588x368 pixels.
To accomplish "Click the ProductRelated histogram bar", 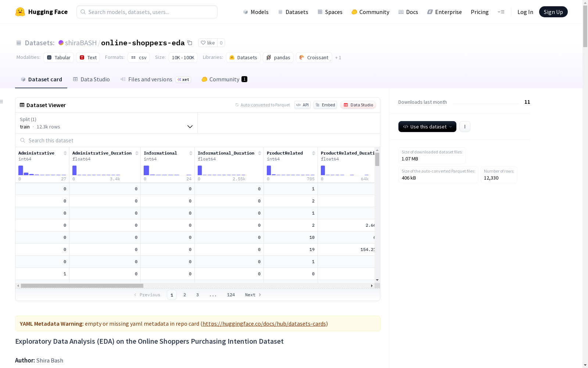I will [x=269, y=170].
